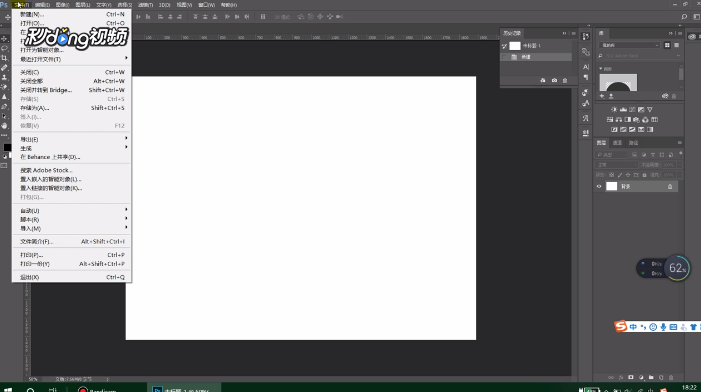Screen dimensions: 701x392
Task: Click the search icon at top right
Action: point(684,17)
